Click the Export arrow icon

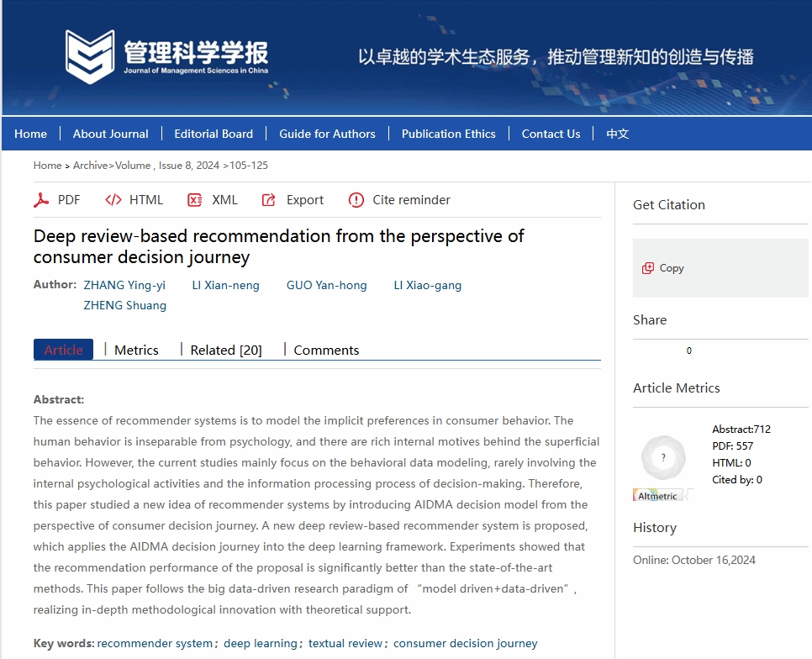pyautogui.click(x=269, y=200)
